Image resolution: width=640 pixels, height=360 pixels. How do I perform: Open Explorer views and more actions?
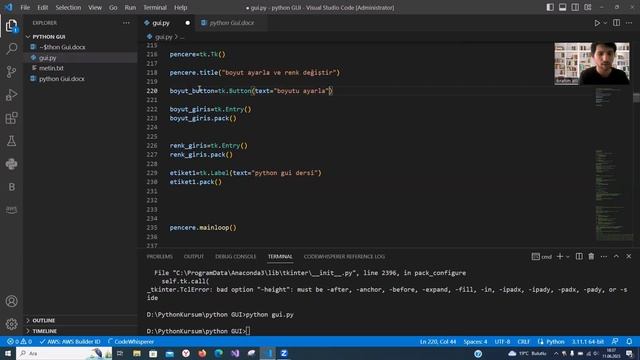126,23
